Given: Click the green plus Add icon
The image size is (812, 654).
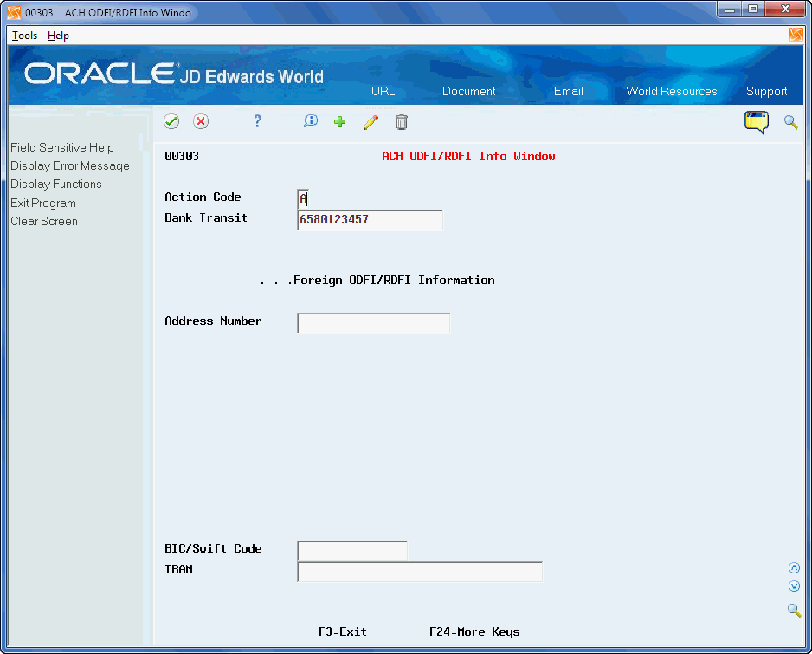Looking at the screenshot, I should coord(339,122).
